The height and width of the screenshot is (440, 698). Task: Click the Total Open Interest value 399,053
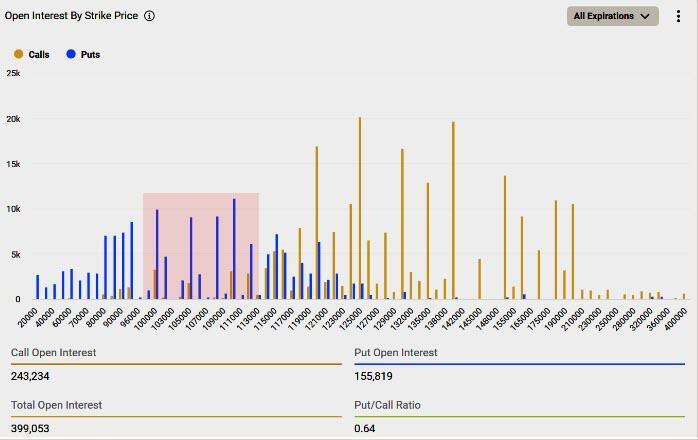(x=30, y=428)
